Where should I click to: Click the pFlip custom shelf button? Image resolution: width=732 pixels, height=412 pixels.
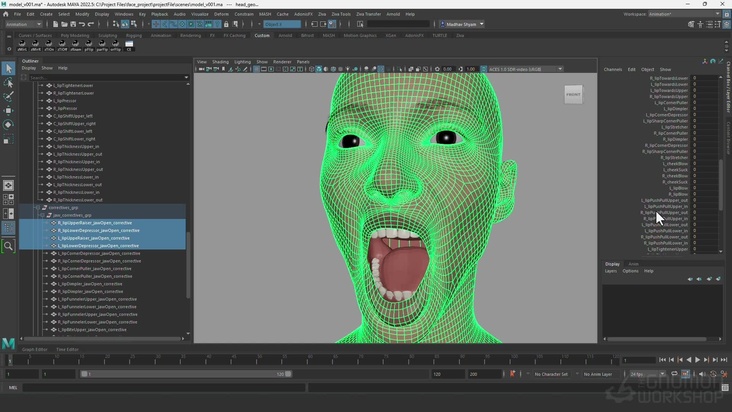pyautogui.click(x=89, y=45)
